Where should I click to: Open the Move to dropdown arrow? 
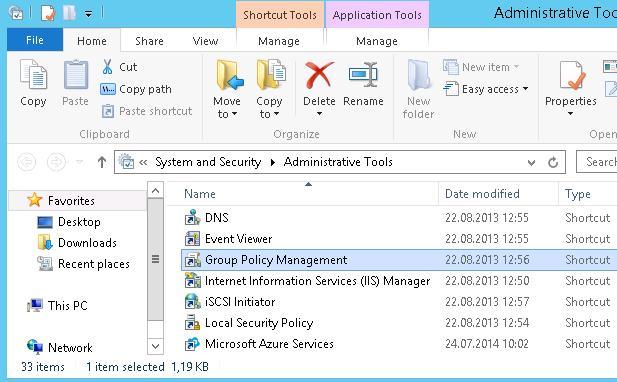(x=235, y=114)
